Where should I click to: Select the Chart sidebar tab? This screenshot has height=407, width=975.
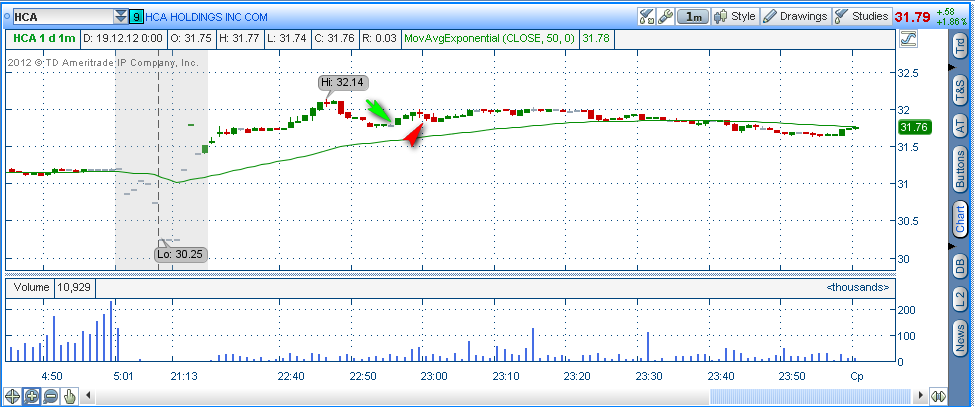(x=960, y=220)
